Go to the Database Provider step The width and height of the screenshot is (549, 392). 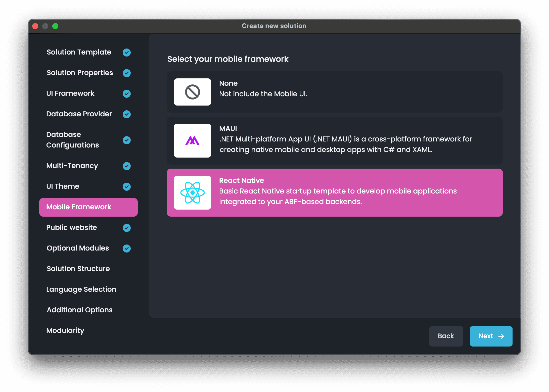pyautogui.click(x=79, y=114)
